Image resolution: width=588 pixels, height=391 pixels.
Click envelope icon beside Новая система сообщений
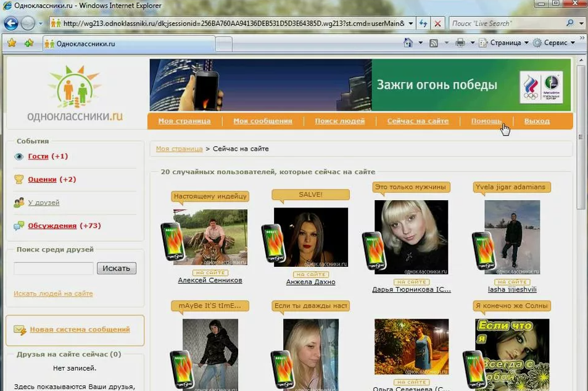20,330
